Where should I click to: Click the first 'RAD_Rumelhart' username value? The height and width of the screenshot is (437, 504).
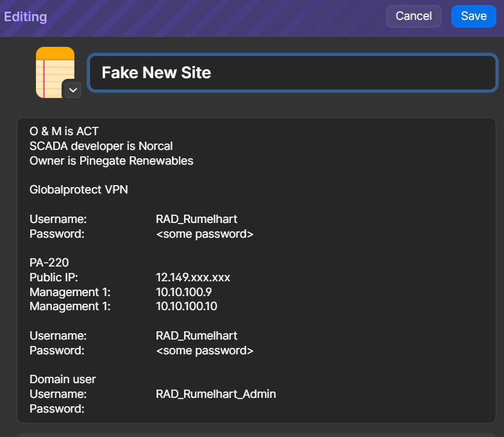[196, 219]
